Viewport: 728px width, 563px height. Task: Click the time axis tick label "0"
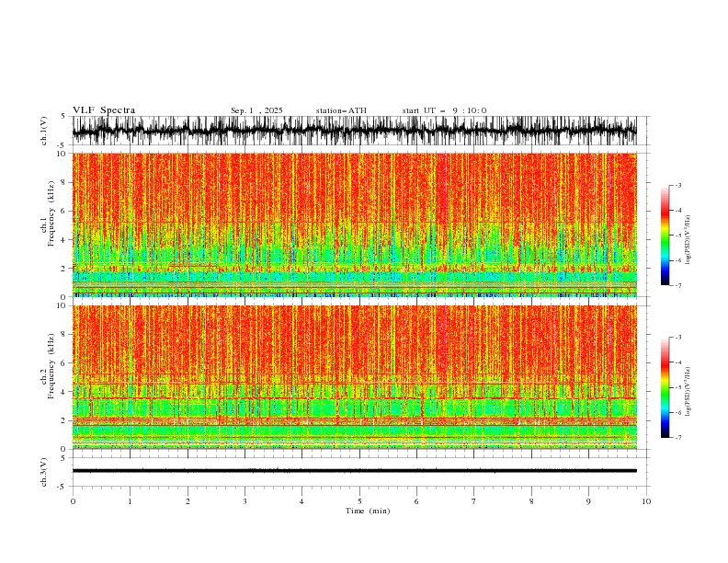pyautogui.click(x=73, y=501)
